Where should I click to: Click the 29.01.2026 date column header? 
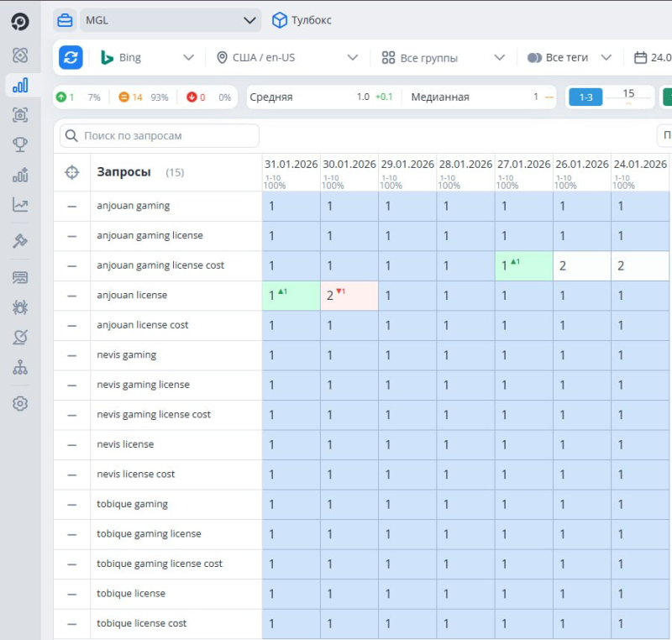coord(407,164)
